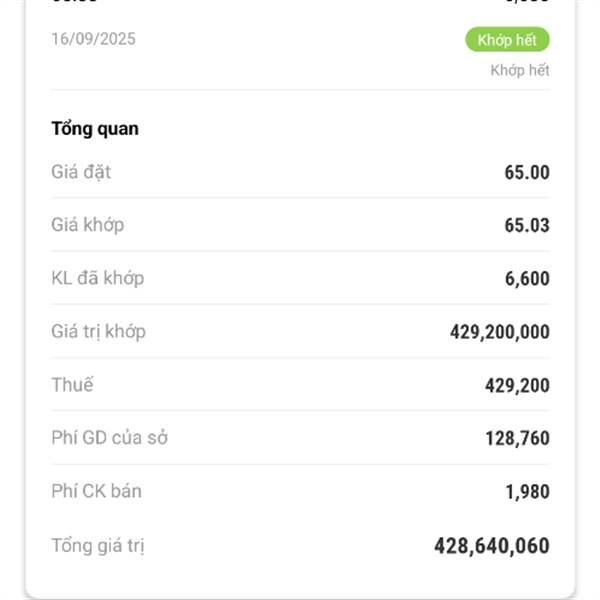
Task: Tap the Phí CK bán label
Action: [96, 491]
